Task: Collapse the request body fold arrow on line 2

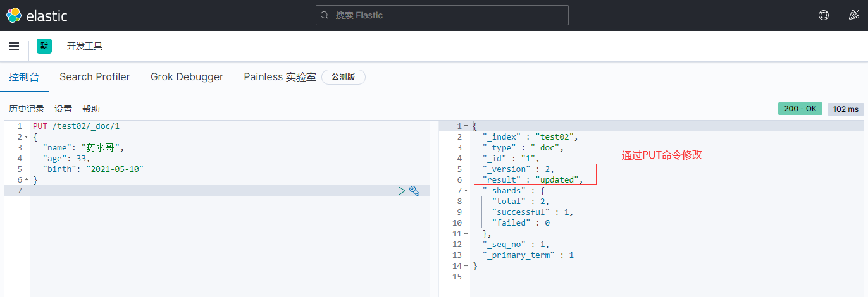Action: [x=25, y=137]
